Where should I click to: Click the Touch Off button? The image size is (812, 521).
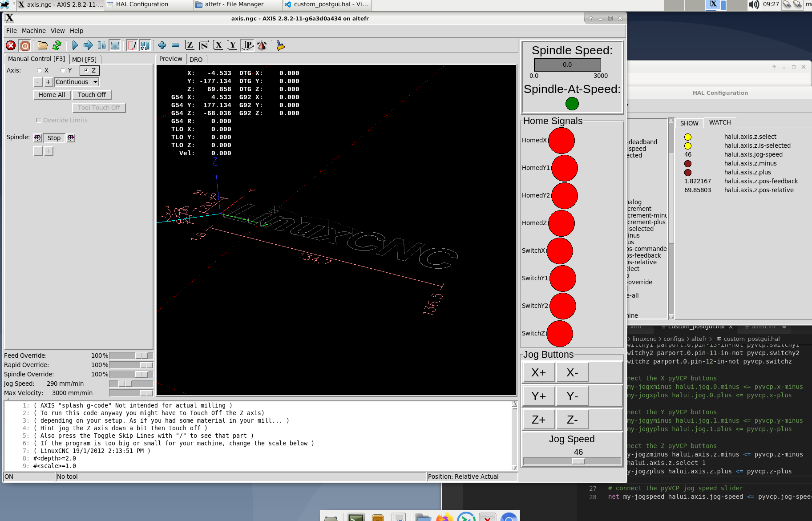click(92, 95)
